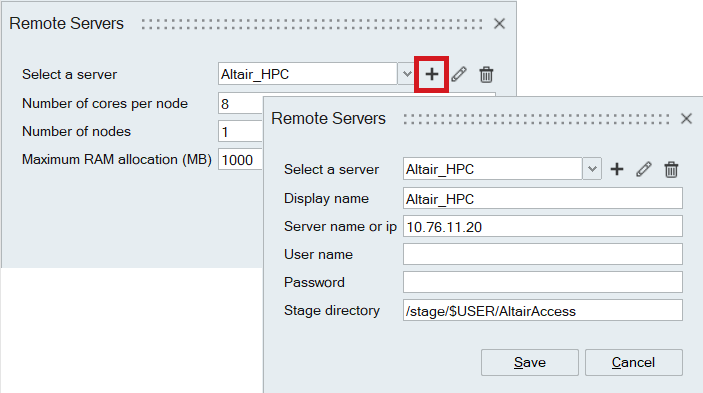
Task: Click the highlighted add server plus icon
Action: tap(431, 74)
